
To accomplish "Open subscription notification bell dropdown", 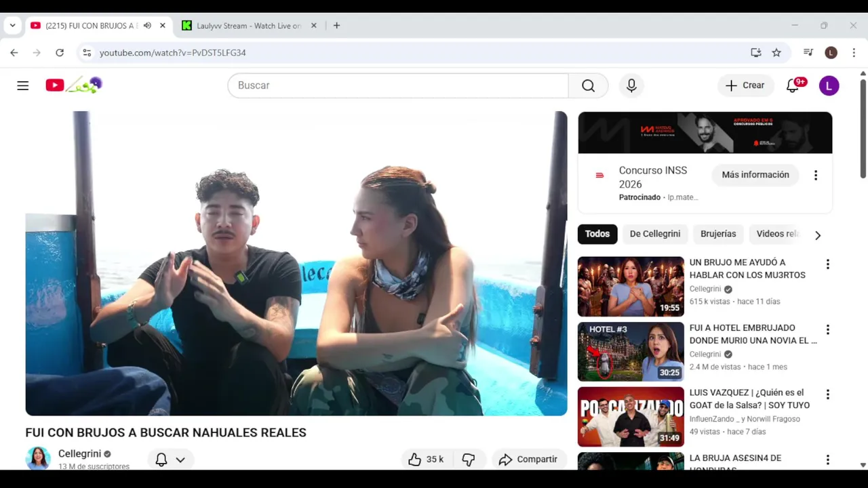I will [x=170, y=460].
